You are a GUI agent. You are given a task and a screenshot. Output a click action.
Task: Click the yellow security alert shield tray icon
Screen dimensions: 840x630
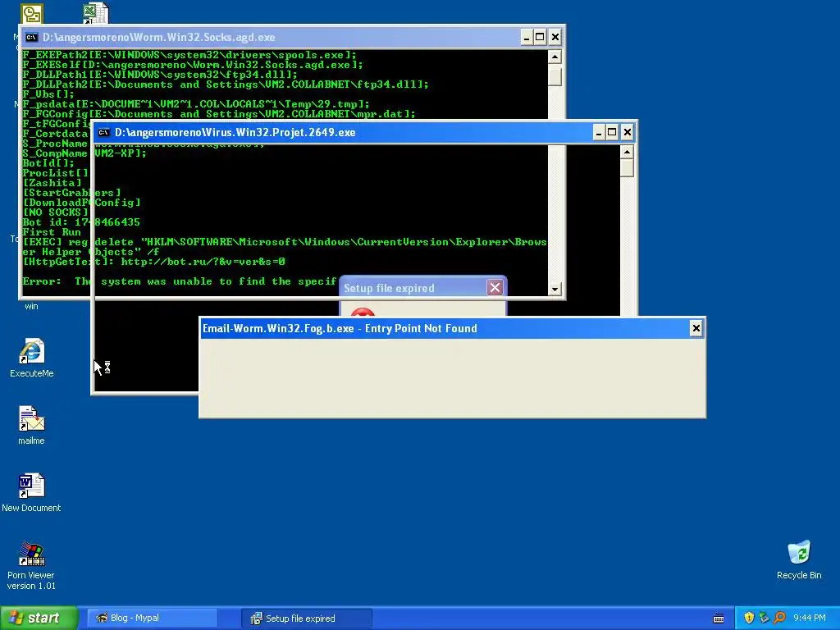click(749, 618)
